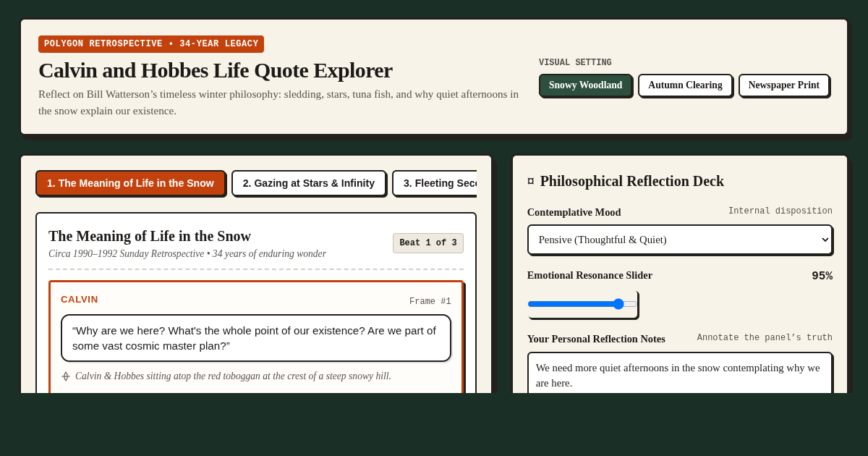
Task: Click 'The Meaning of Life in the Snow' card heading
Action: (150, 236)
